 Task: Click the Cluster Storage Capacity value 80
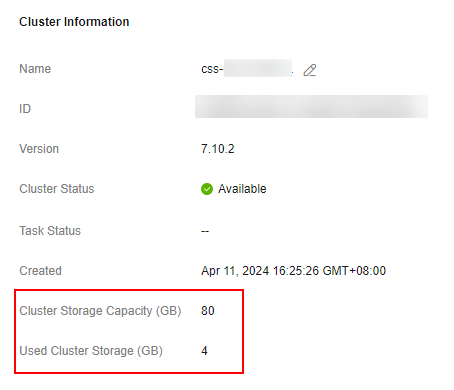click(x=208, y=311)
